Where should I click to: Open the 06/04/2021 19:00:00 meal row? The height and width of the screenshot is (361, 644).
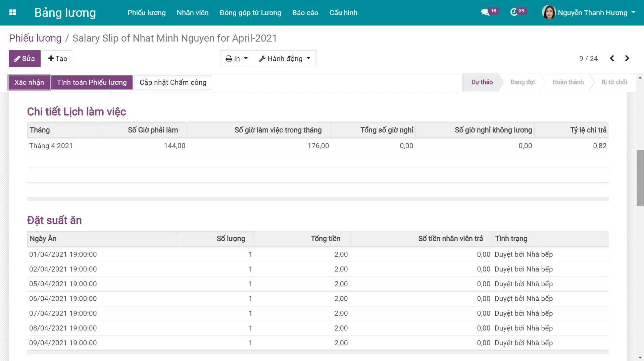[318, 299]
